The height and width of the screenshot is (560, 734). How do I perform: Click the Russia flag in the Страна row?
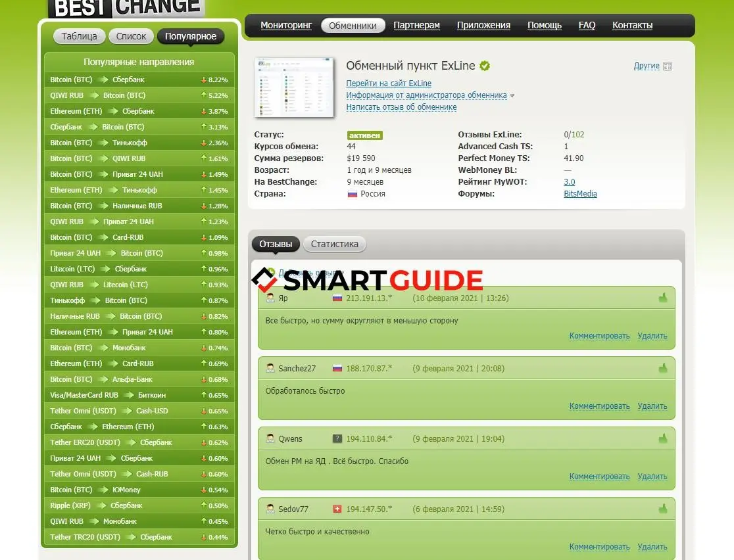353,194
